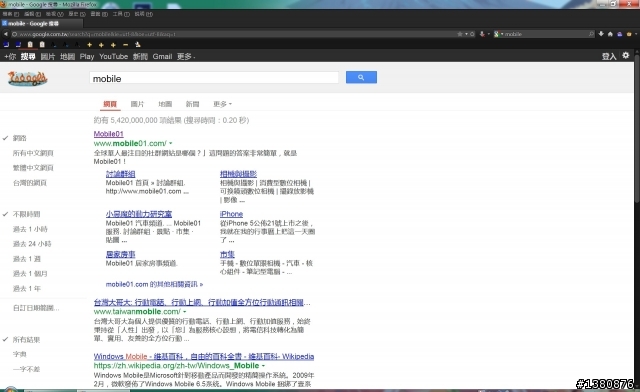Select 過去 1 小時 time filter
Image resolution: width=640 pixels, height=392 pixels.
(x=30, y=229)
